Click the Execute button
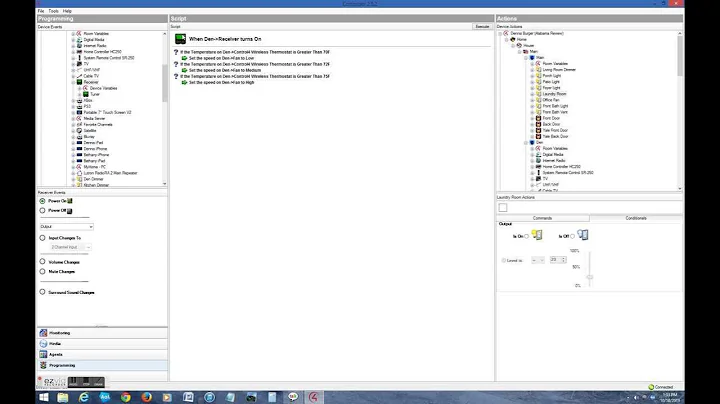720x404 pixels. click(482, 27)
